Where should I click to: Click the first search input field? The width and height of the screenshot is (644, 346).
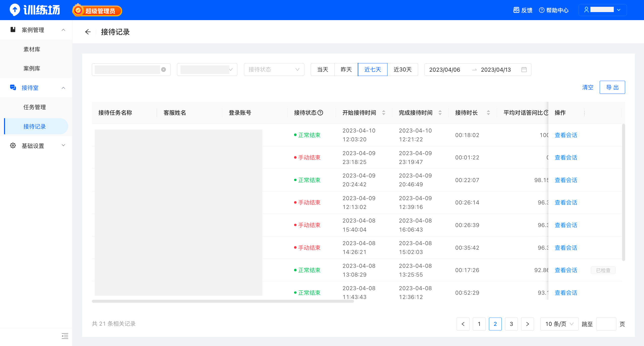pyautogui.click(x=131, y=70)
